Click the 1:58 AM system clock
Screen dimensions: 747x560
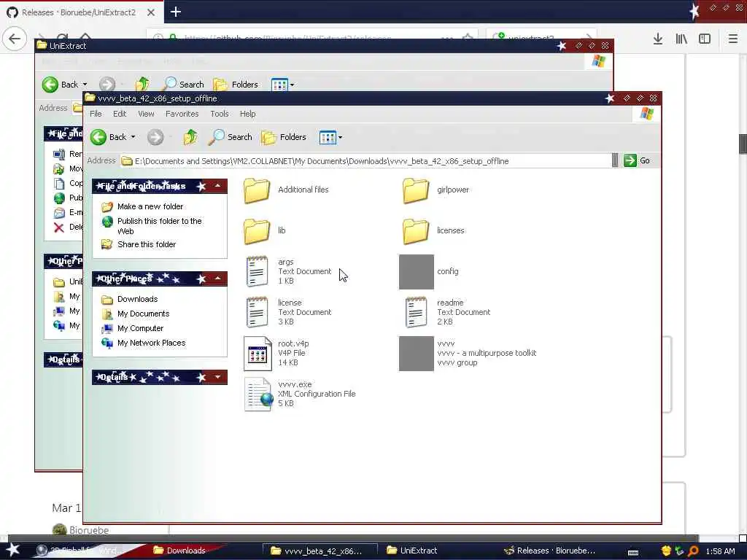coord(720,551)
